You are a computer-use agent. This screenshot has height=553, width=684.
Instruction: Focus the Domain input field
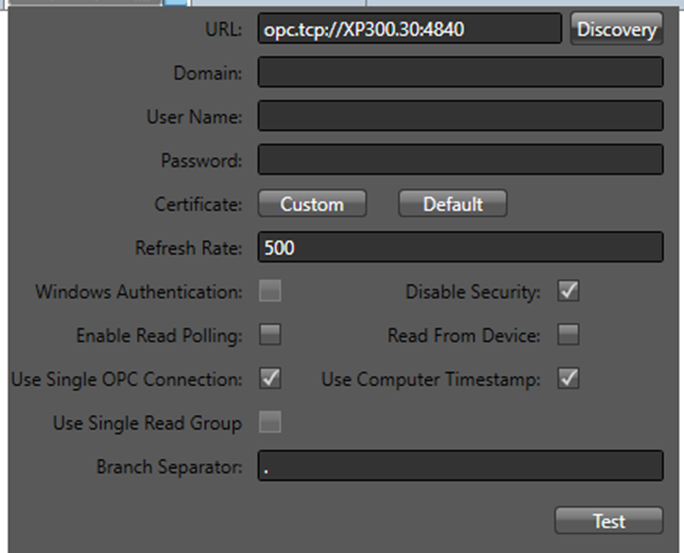pyautogui.click(x=460, y=73)
